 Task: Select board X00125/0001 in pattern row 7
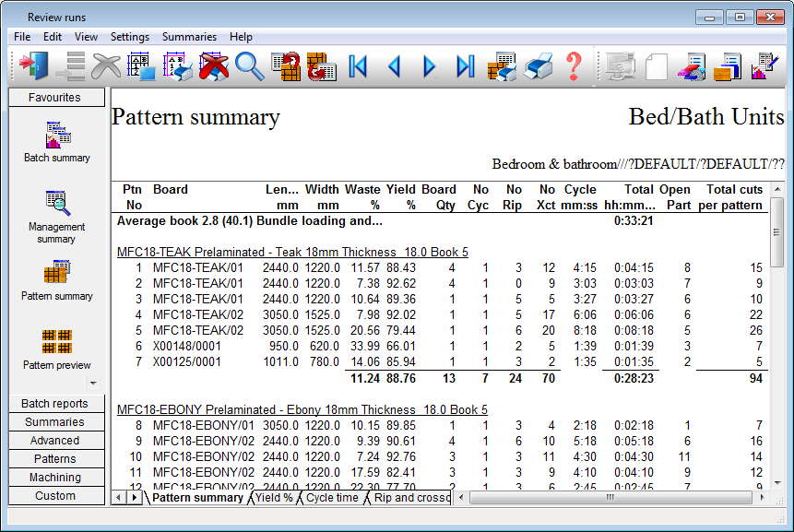187,362
